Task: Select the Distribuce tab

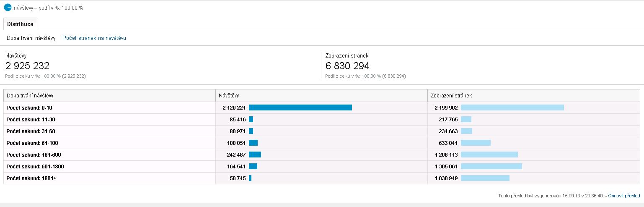Action: tap(20, 24)
